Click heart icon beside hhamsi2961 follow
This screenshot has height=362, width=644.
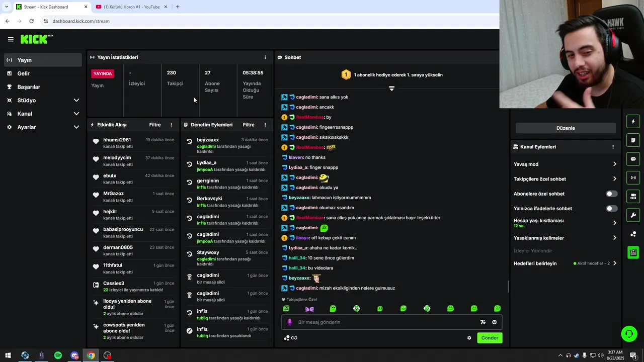tap(96, 142)
